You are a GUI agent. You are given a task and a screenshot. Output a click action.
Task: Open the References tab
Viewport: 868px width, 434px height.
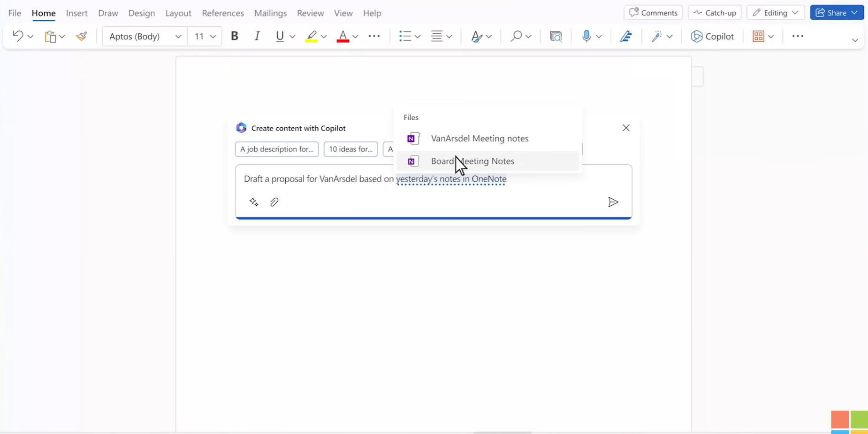coord(223,13)
